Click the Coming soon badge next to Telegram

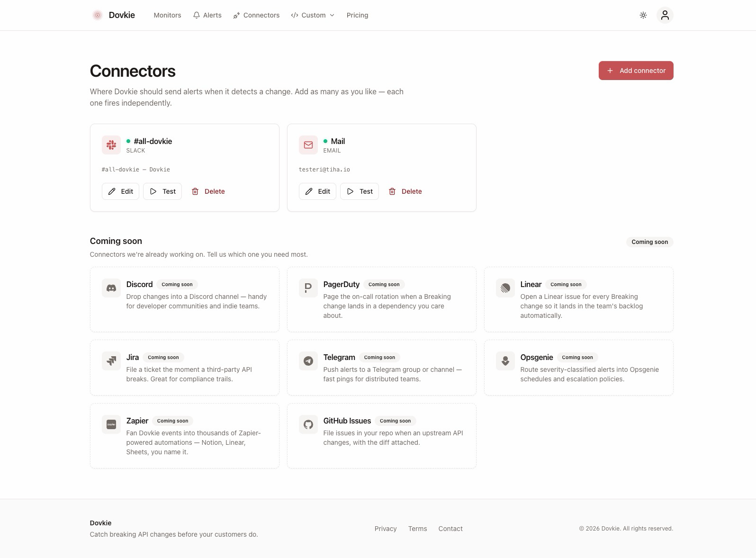point(379,358)
